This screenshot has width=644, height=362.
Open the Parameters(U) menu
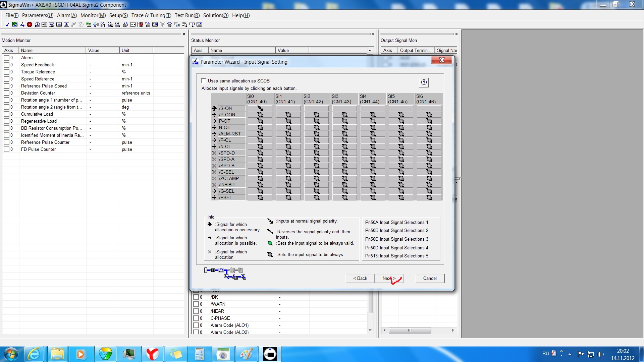click(x=38, y=15)
